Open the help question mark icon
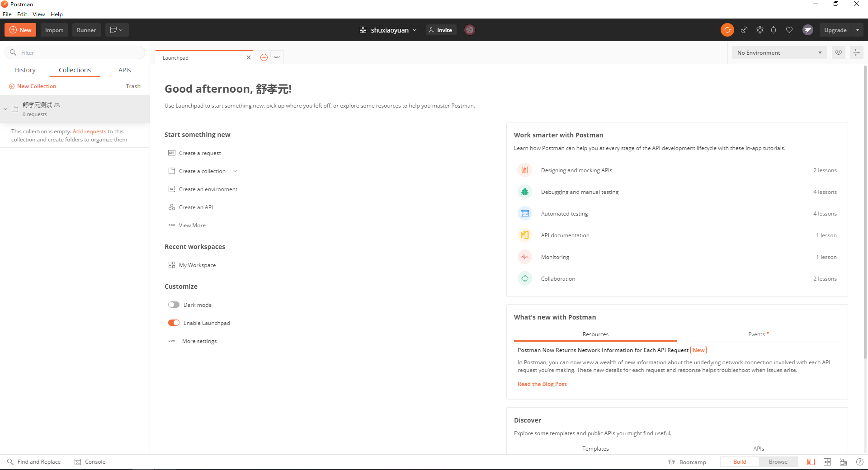The image size is (868, 470). (x=859, y=462)
